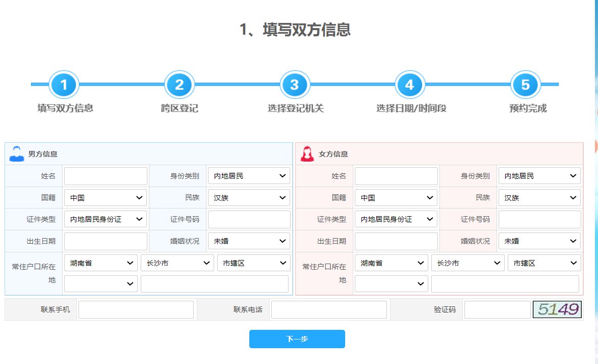Click the blue male avatar icon
The width and height of the screenshot is (598, 364).
pos(17,153)
